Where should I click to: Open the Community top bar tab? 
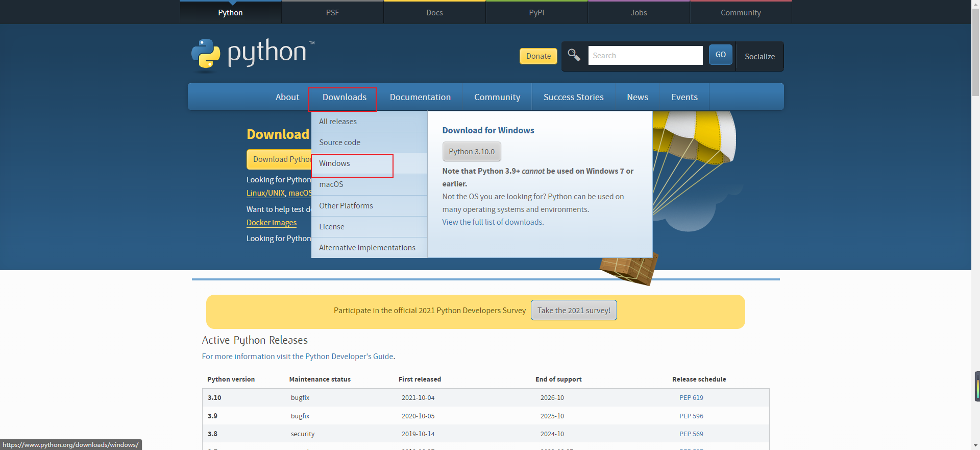(741, 12)
